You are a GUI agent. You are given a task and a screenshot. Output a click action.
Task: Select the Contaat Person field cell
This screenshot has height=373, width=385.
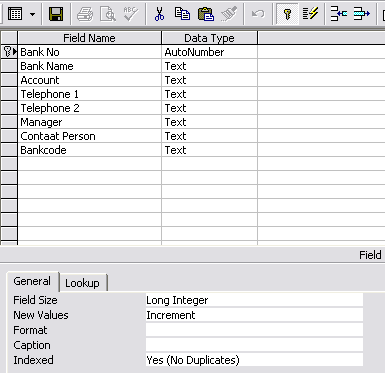89,136
